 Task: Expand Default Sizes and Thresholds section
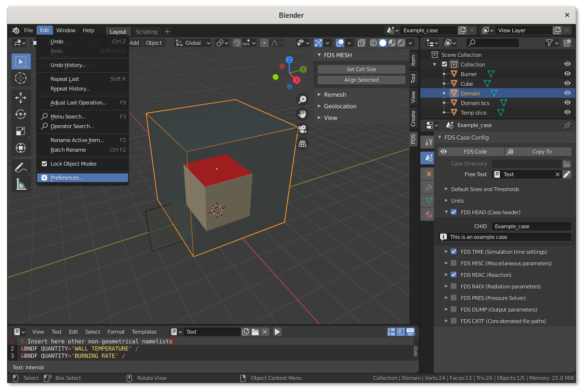[446, 189]
